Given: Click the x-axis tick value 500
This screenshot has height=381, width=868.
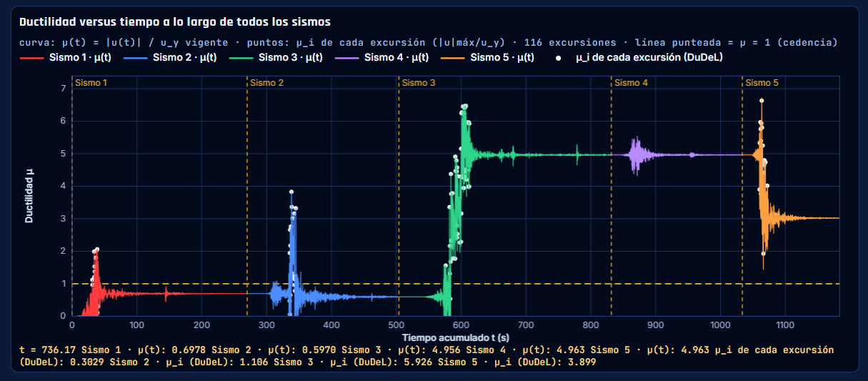Looking at the screenshot, I should pyautogui.click(x=396, y=325).
